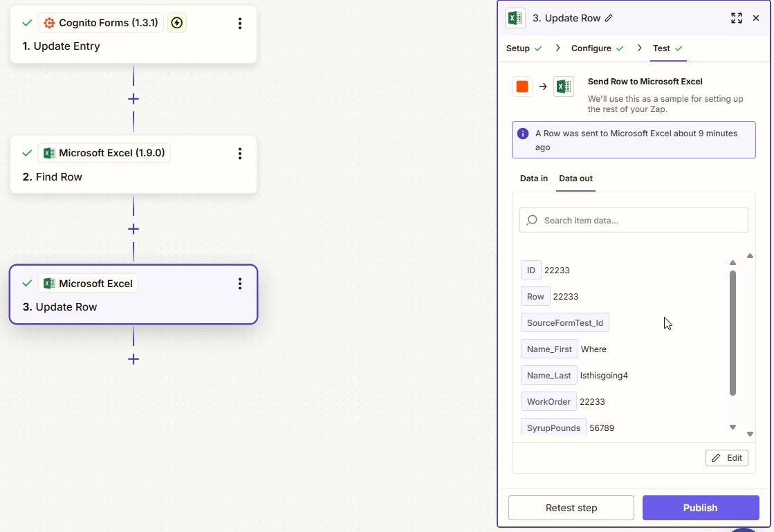The width and height of the screenshot is (774, 532).
Task: Click Excel destination icon in test section
Action: (564, 87)
